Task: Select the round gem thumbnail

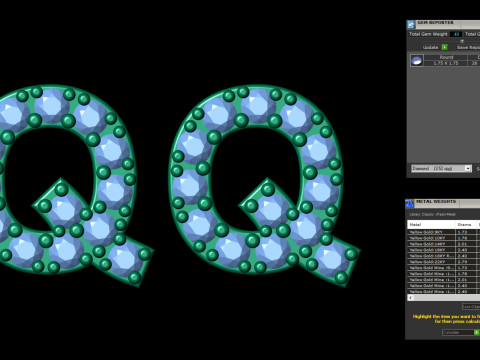Action: pos(417,60)
